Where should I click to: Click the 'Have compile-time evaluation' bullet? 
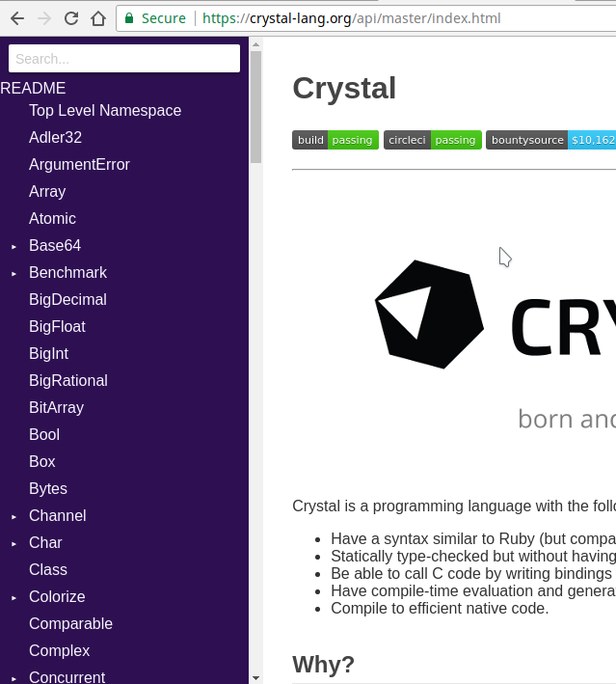pyautogui.click(x=473, y=591)
